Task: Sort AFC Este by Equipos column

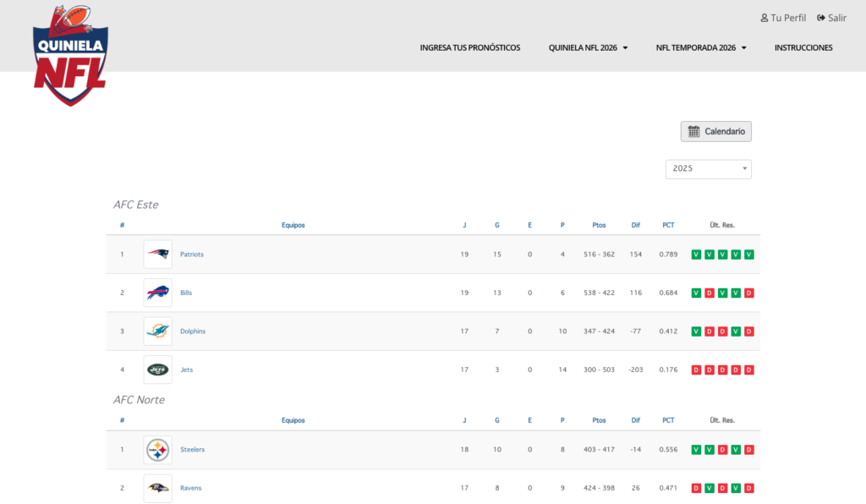Action: (293, 225)
